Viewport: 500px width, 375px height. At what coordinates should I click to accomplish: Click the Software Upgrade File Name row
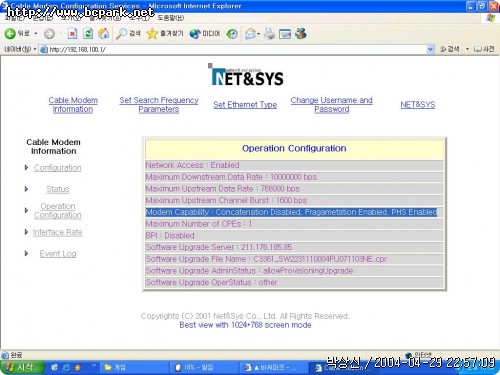(294, 259)
